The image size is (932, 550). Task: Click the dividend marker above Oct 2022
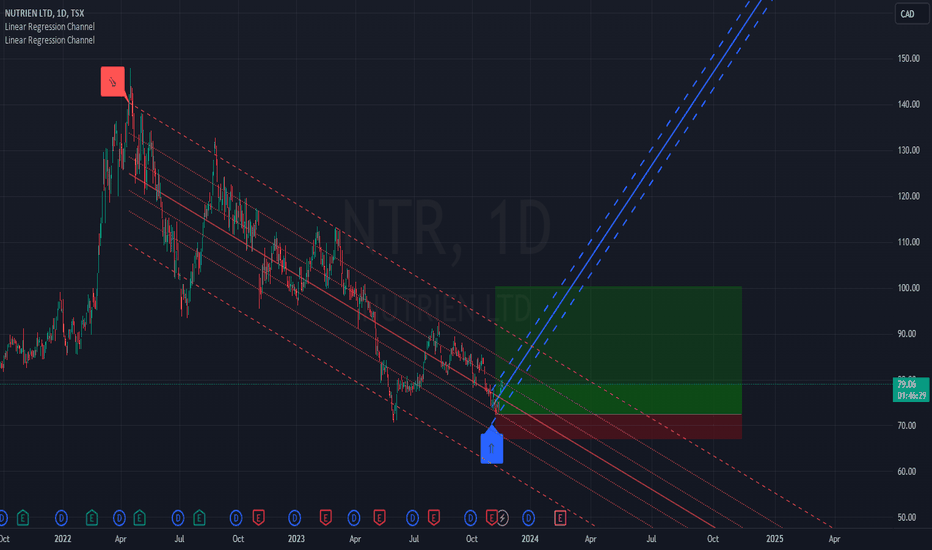click(236, 518)
